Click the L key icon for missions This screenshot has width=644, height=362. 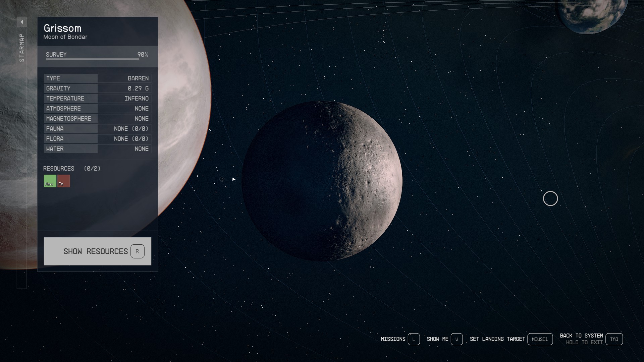click(414, 339)
